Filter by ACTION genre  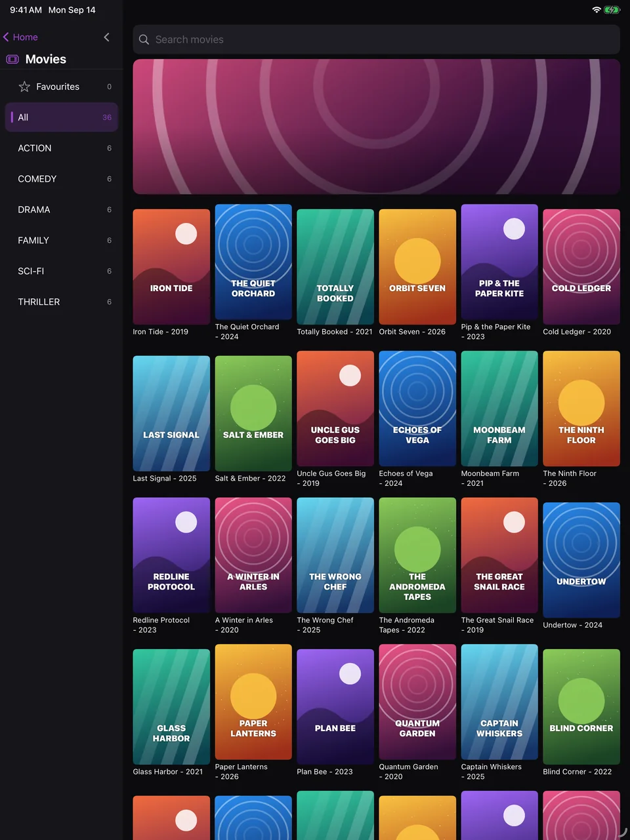pyautogui.click(x=62, y=148)
